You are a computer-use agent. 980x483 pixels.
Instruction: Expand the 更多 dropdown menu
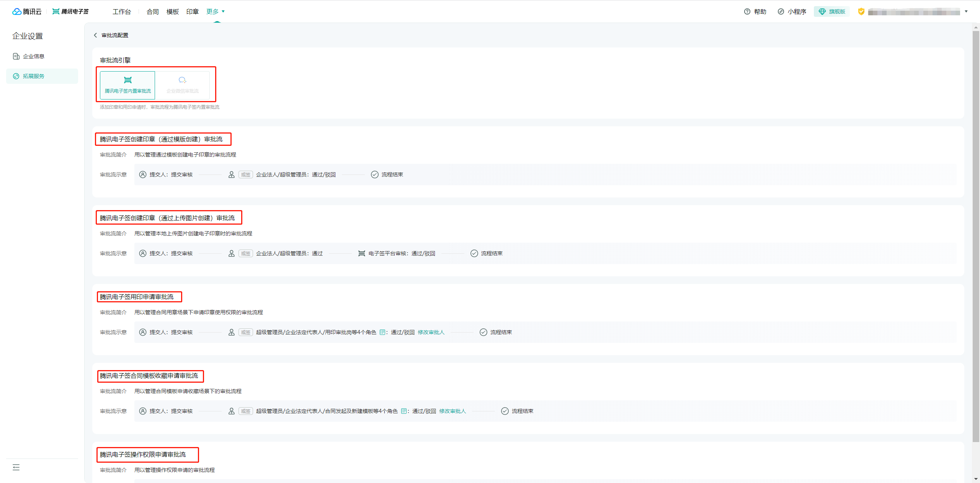click(216, 12)
